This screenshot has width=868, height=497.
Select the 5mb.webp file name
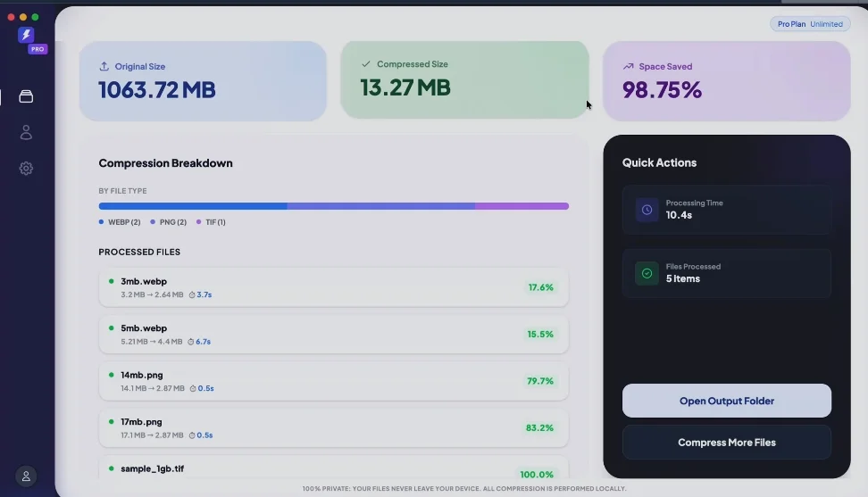point(144,327)
